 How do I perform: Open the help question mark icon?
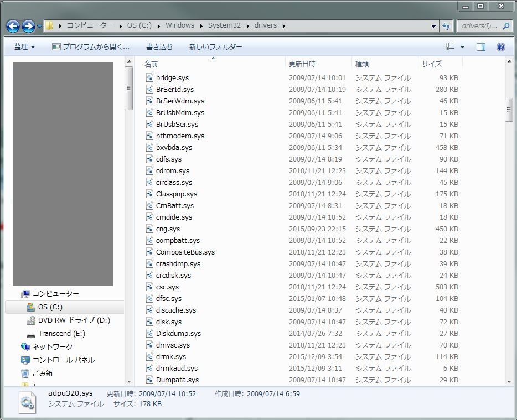[x=500, y=47]
